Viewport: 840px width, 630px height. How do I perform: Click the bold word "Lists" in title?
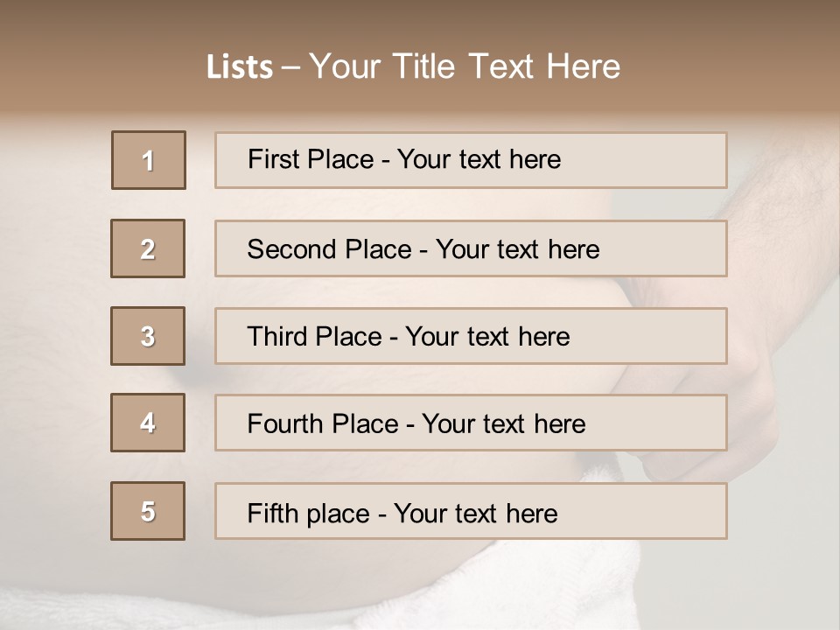[x=240, y=66]
